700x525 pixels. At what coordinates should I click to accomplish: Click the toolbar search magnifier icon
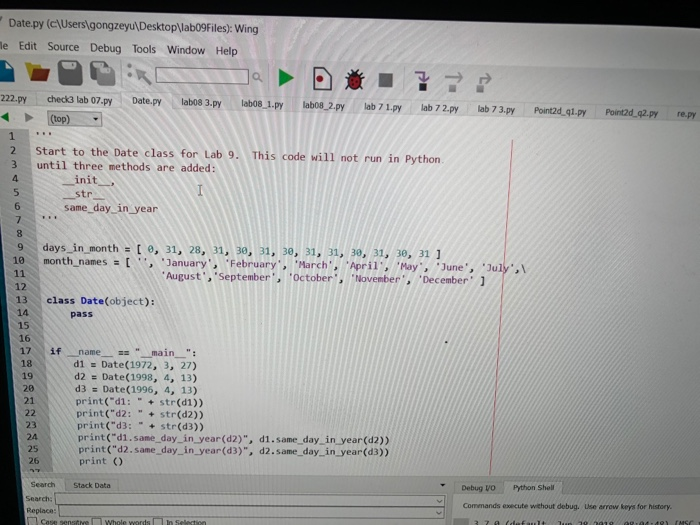pos(257,77)
